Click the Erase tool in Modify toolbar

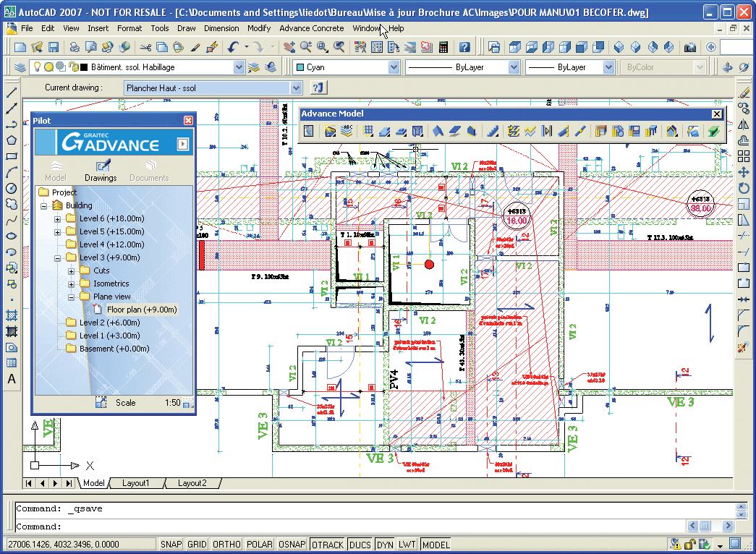(x=744, y=93)
